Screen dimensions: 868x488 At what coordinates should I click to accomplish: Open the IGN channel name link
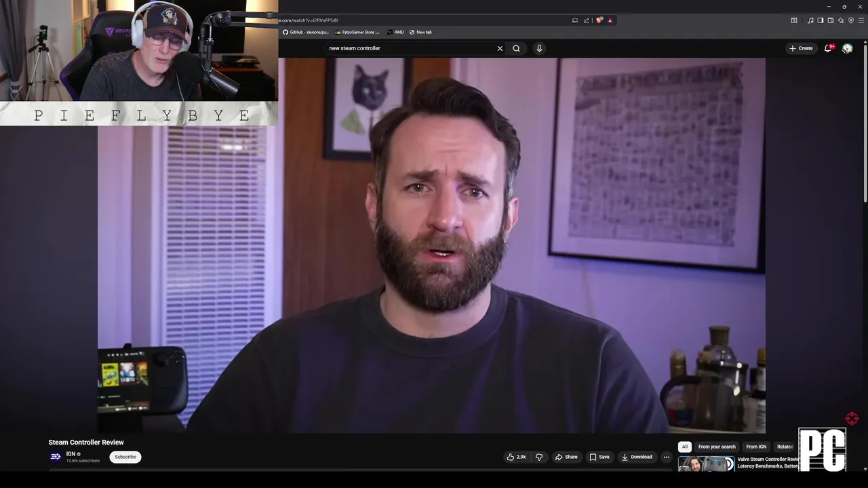pos(71,454)
